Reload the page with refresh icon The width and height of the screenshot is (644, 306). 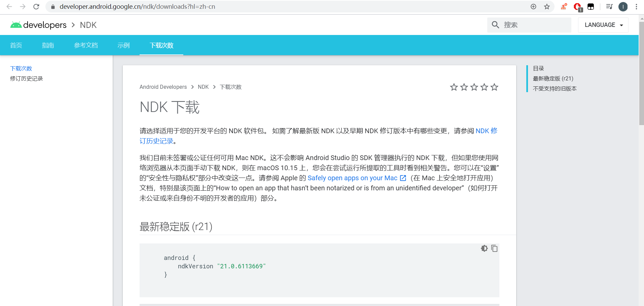point(36,6)
